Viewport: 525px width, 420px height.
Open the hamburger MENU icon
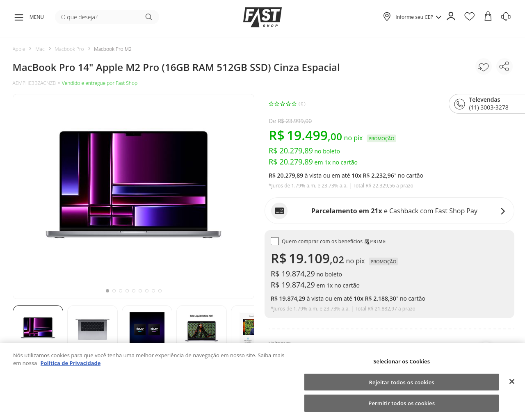click(19, 17)
